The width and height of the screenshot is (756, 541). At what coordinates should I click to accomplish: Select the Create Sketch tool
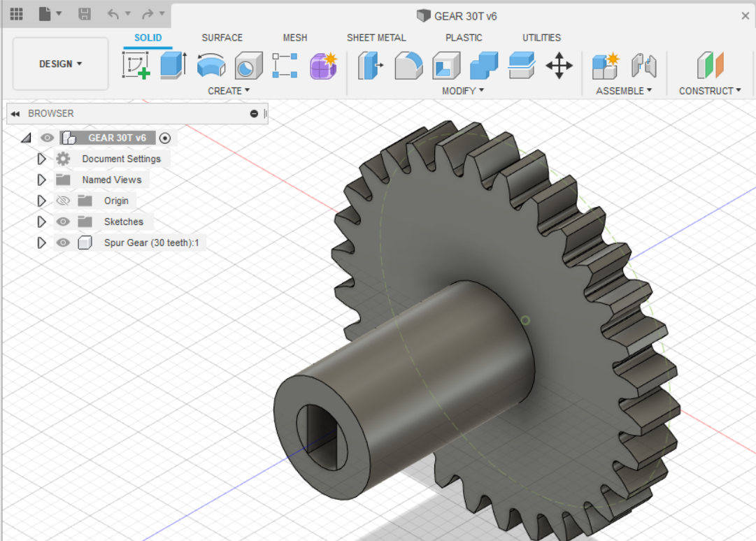136,65
